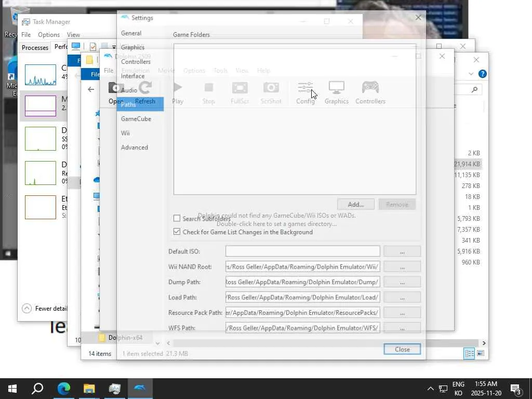Select the Memory graph in Task Manager

tap(41, 106)
